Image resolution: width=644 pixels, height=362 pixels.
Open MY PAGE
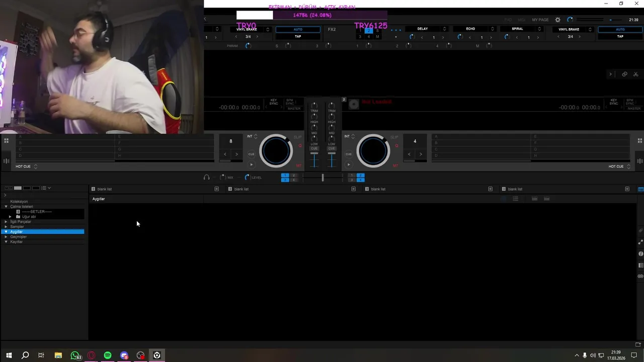point(540,20)
